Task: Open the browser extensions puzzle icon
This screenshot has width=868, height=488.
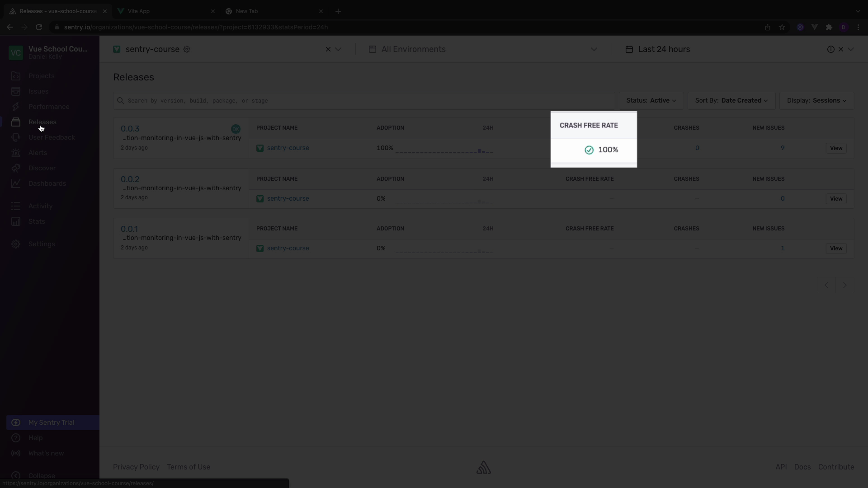Action: (829, 27)
